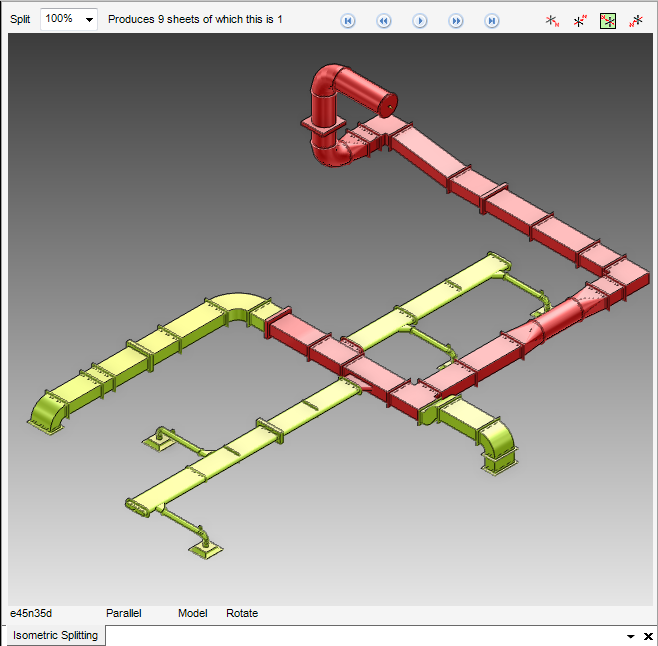Close the Isometric Splitting panel
This screenshot has width=658, height=646.
[x=648, y=636]
